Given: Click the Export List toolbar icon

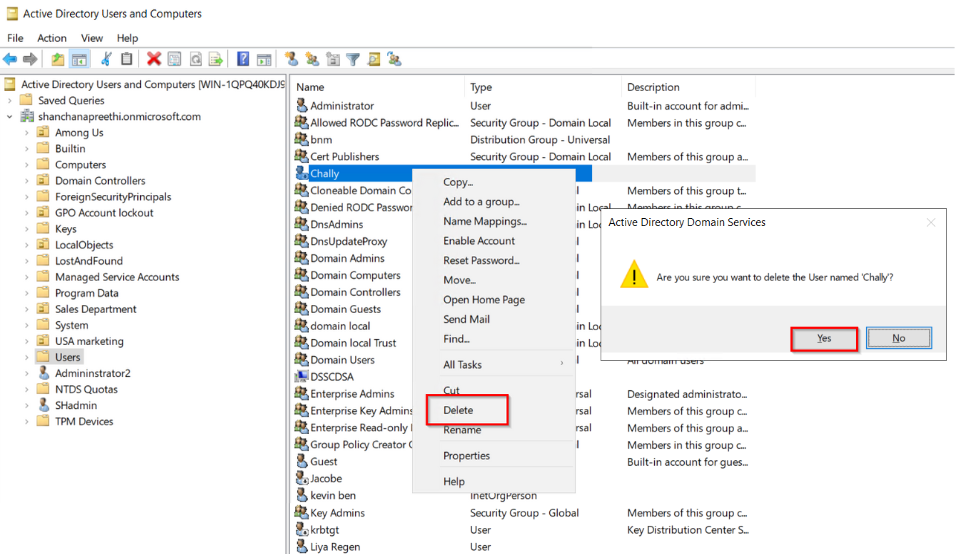Looking at the screenshot, I should [x=215, y=59].
